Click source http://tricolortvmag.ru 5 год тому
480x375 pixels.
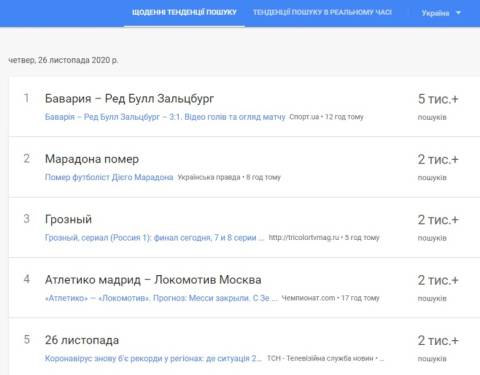point(324,238)
